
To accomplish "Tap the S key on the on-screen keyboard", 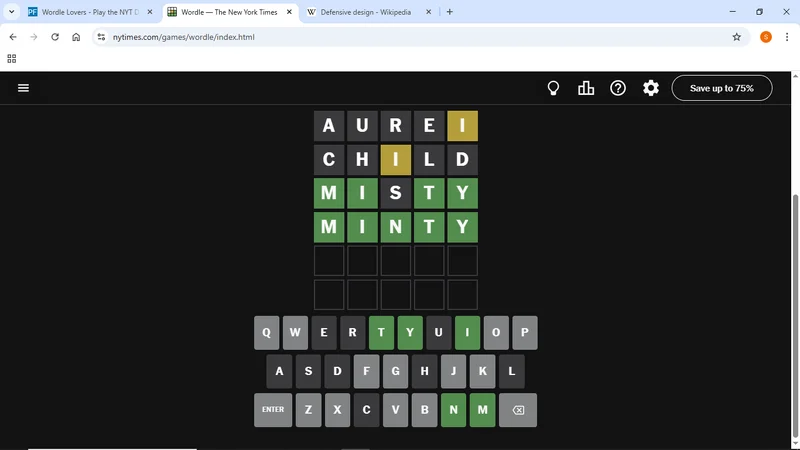I will click(308, 371).
